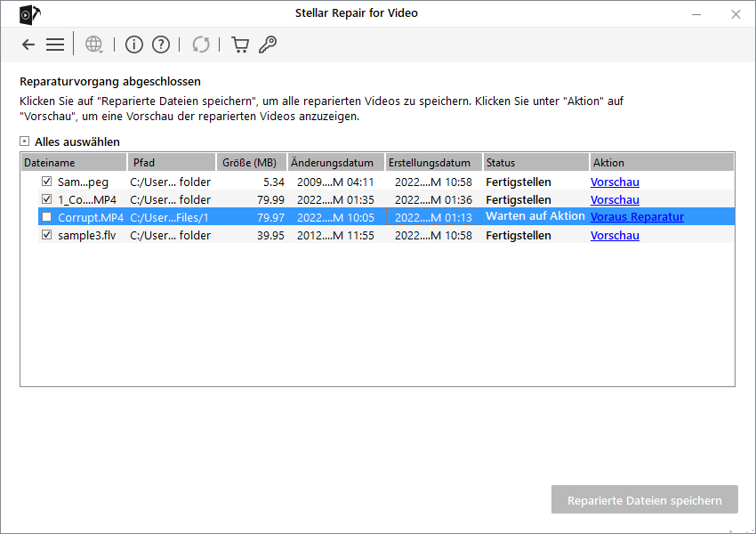Sort by the Größe (MB) column header
The height and width of the screenshot is (534, 756).
coord(252,163)
